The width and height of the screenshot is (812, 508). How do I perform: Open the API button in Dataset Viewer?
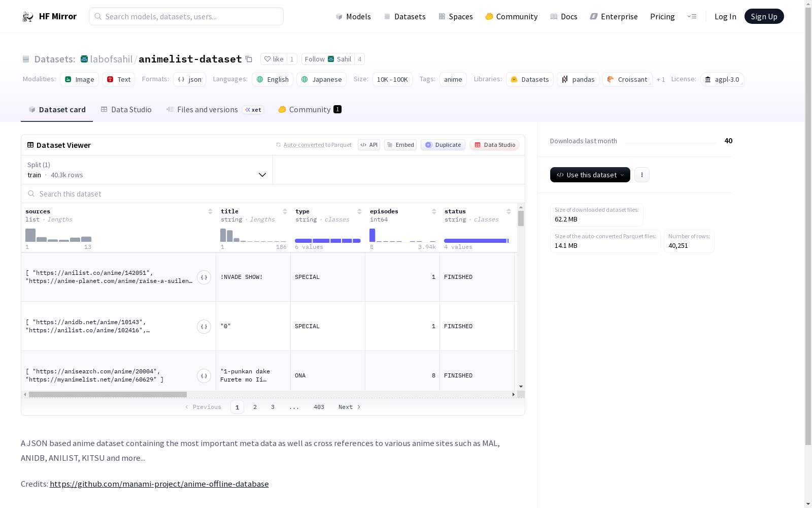pos(369,145)
